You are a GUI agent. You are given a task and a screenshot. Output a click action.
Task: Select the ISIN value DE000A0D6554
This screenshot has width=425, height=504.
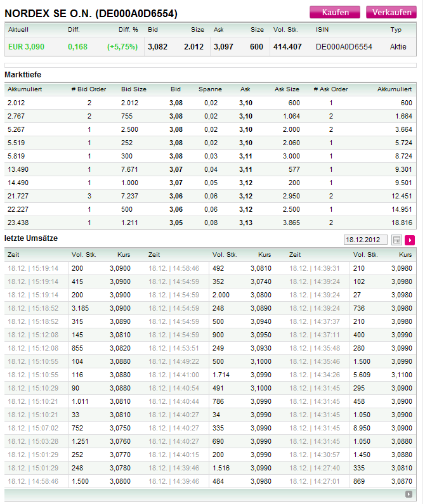click(x=344, y=47)
